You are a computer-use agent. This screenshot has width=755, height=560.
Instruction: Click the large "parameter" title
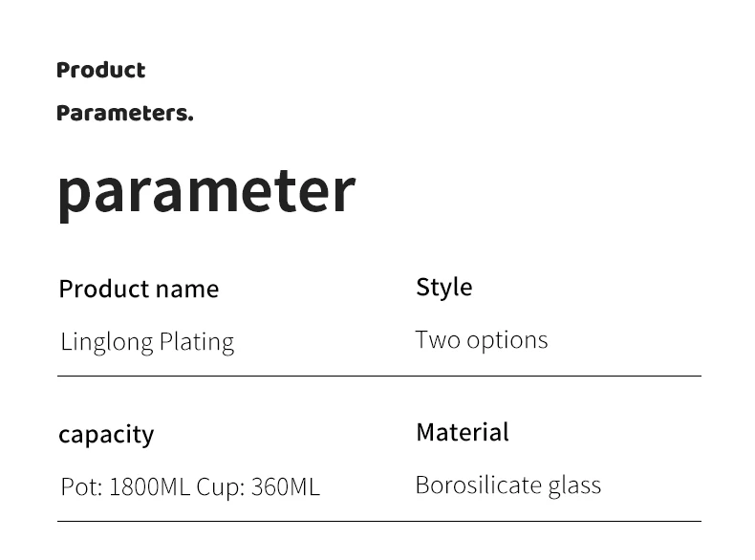click(x=205, y=189)
